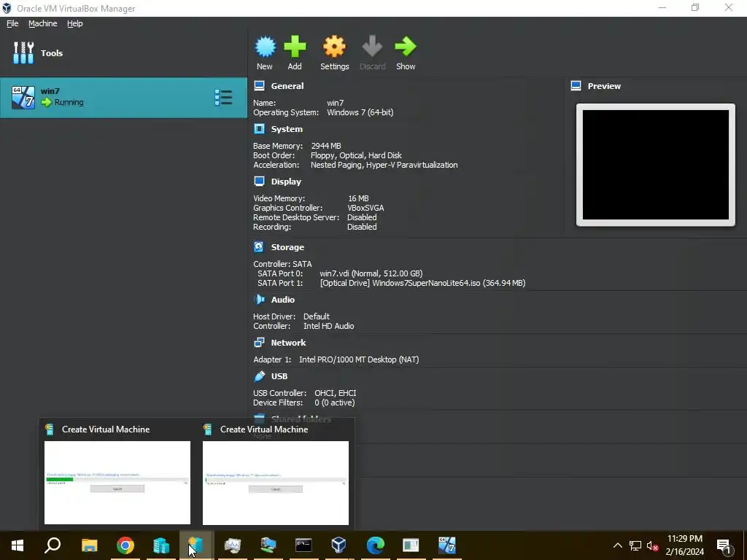Viewport: 747px width, 560px height.
Task: Click the taskbar Search magnifier icon
Action: pos(53,545)
